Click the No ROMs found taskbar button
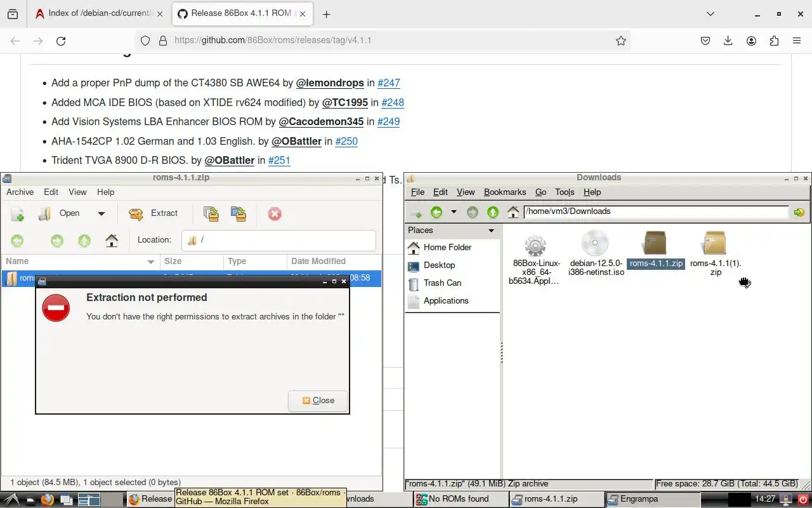The width and height of the screenshot is (812, 508). pyautogui.click(x=461, y=499)
